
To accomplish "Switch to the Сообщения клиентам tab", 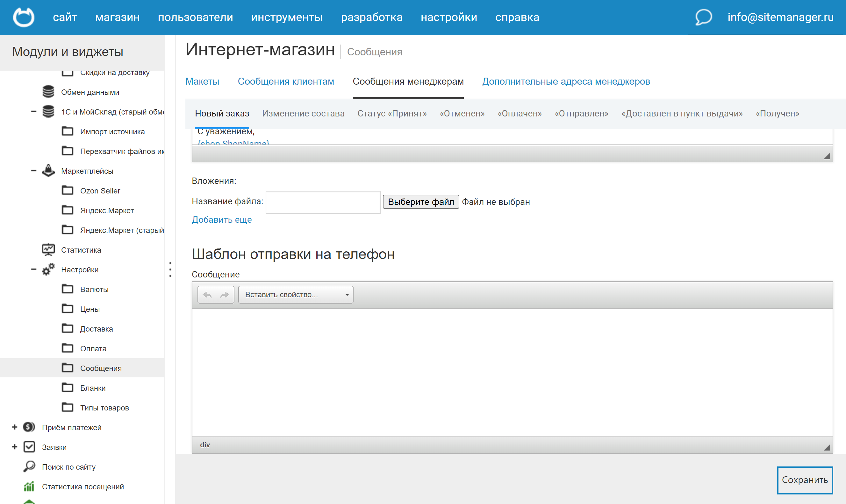I will pos(286,81).
